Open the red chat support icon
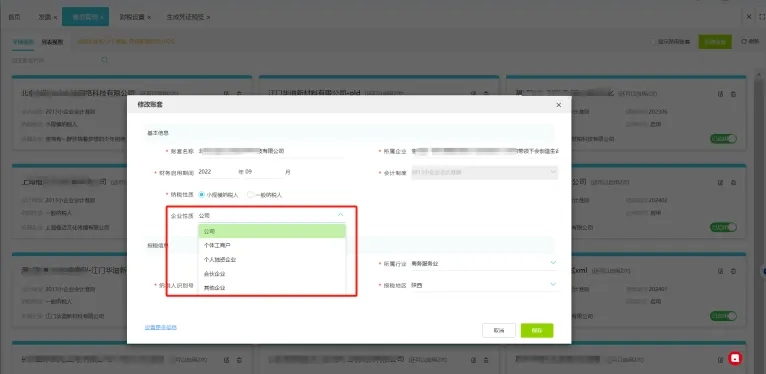Screen dimensions: 766x374 pyautogui.click(x=735, y=358)
